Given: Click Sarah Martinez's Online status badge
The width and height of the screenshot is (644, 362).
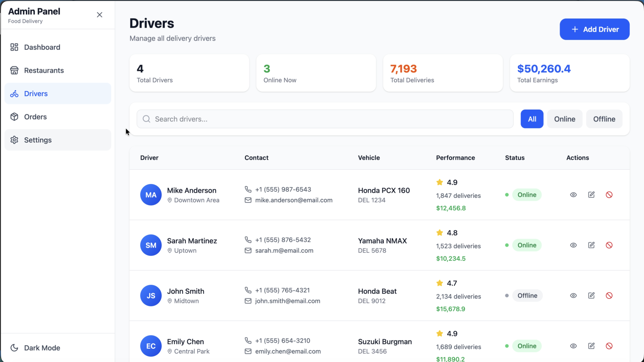Looking at the screenshot, I should point(527,245).
